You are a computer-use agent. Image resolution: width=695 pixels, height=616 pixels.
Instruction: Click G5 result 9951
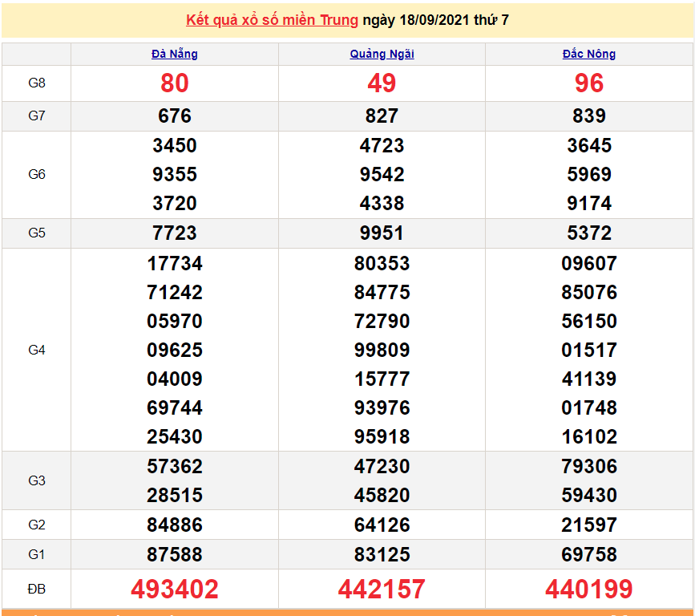[382, 233]
